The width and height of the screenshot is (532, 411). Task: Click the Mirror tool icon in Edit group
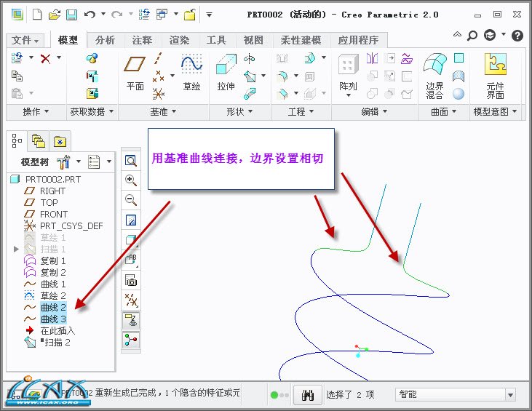[372, 58]
